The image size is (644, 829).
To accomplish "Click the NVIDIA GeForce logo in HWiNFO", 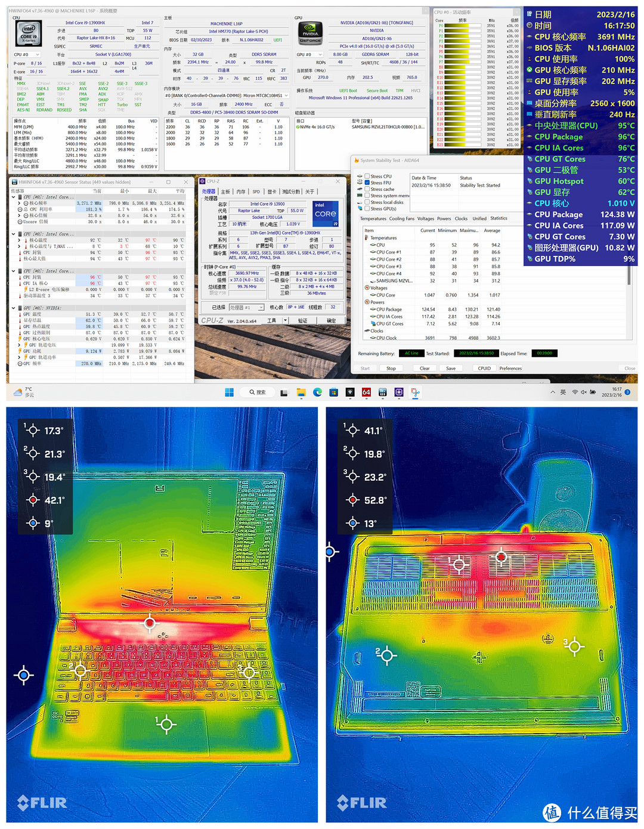I will 310,32.
